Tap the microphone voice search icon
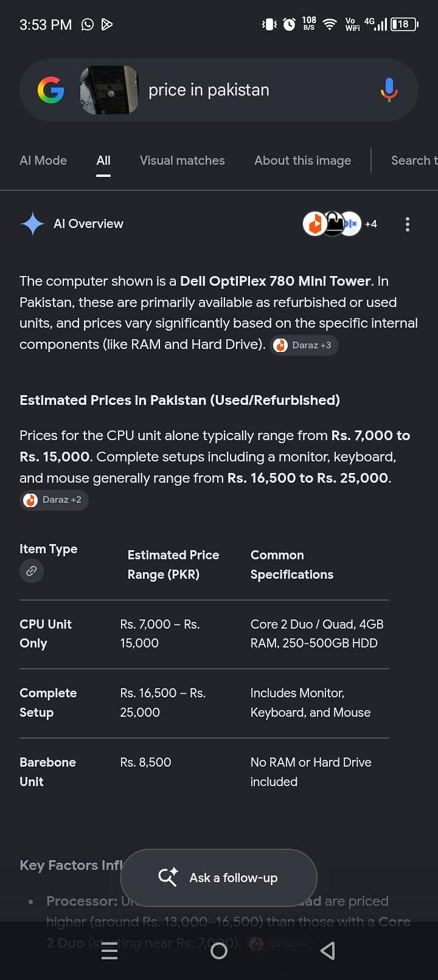Screen dimensions: 438x980 [389, 90]
